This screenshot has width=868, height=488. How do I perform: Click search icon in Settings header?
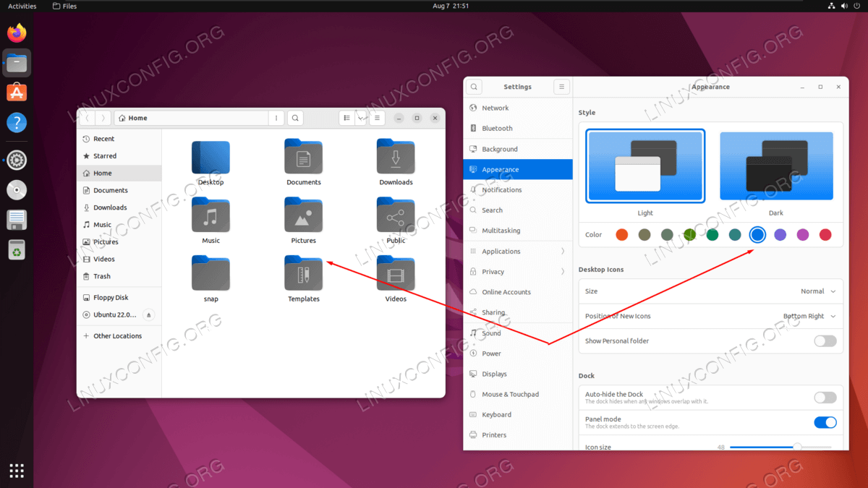point(473,87)
